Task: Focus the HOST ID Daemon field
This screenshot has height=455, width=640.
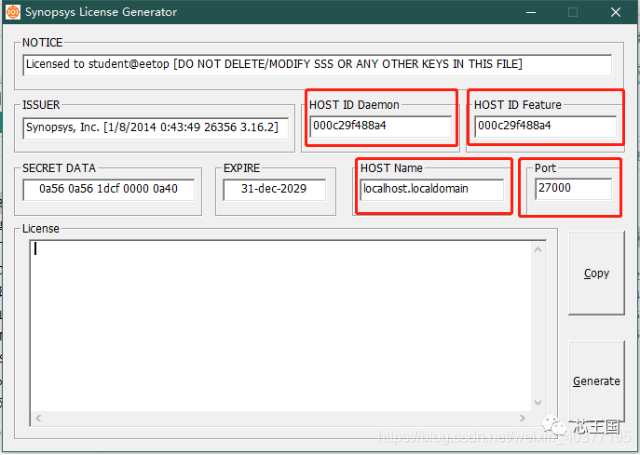Action: coord(380,126)
